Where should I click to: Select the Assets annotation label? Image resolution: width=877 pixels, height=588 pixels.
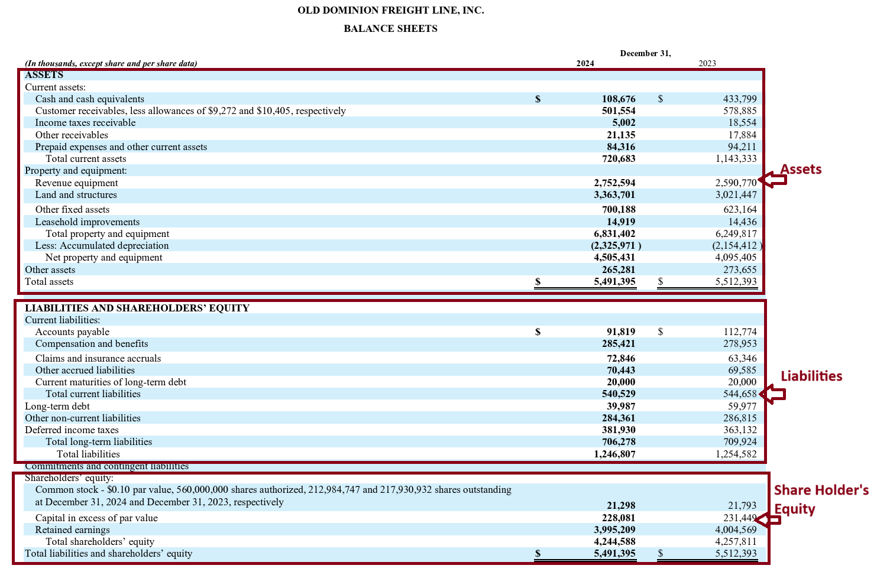801,169
